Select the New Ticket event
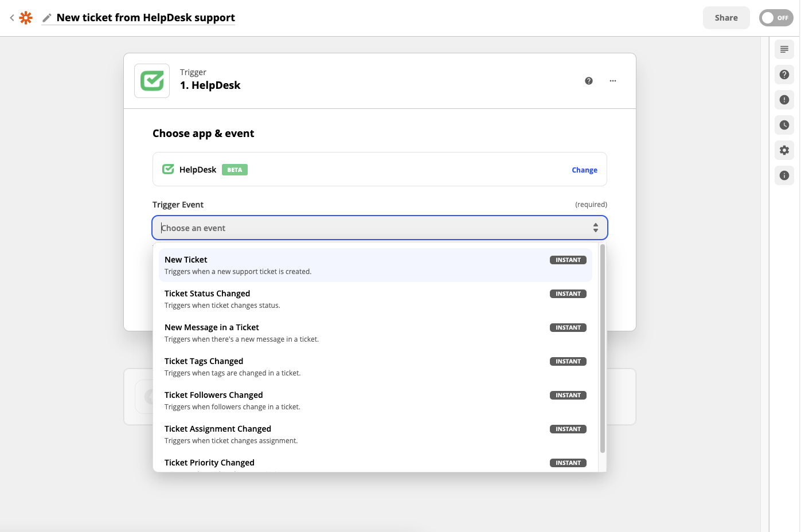The image size is (801, 532). 375,265
